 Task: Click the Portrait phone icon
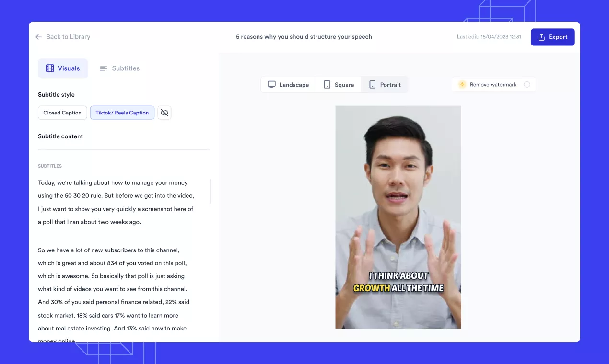(x=372, y=85)
